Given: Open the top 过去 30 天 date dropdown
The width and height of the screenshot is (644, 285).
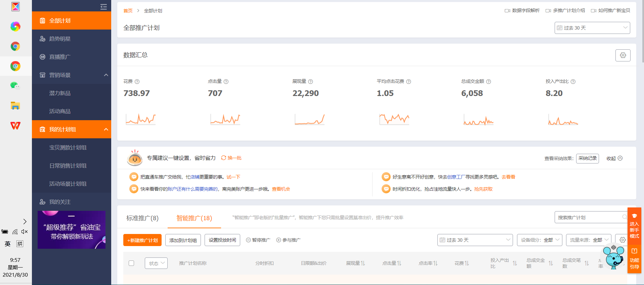Looking at the screenshot, I should (x=592, y=28).
